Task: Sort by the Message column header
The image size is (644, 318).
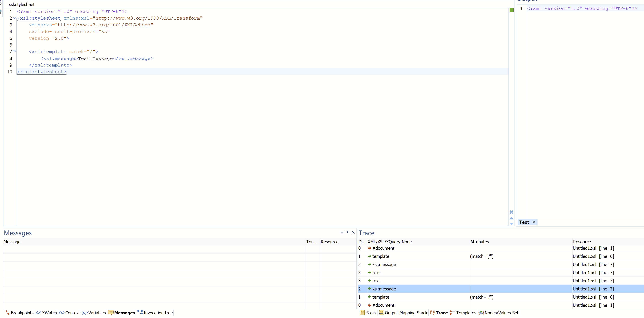Action: tap(154, 242)
